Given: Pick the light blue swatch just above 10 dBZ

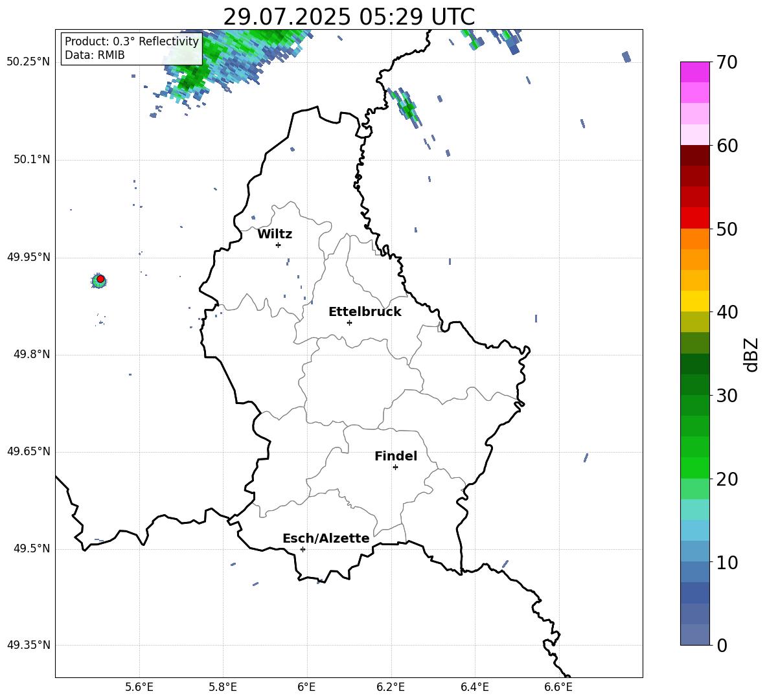Looking at the screenshot, I should (x=694, y=551).
